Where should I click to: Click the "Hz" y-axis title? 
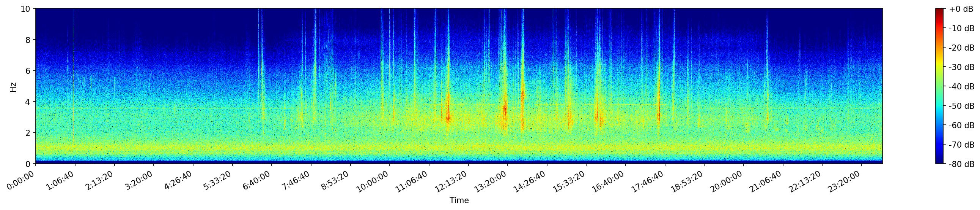point(13,86)
